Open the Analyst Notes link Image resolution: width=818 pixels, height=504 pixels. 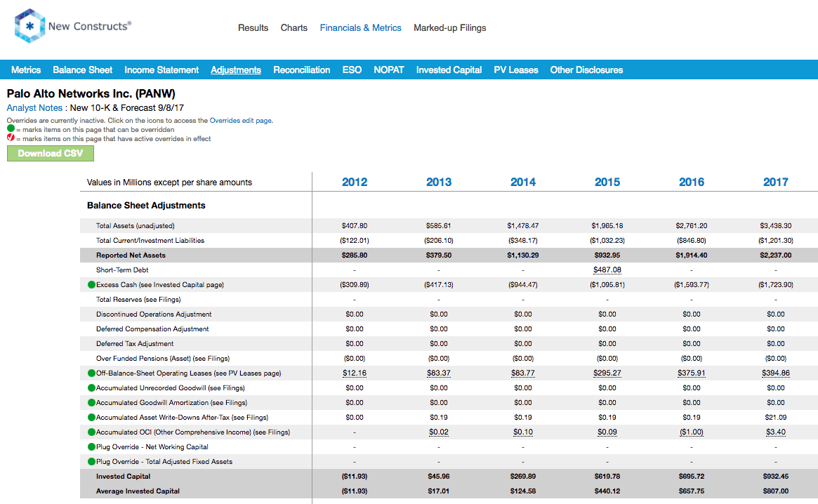[34, 108]
